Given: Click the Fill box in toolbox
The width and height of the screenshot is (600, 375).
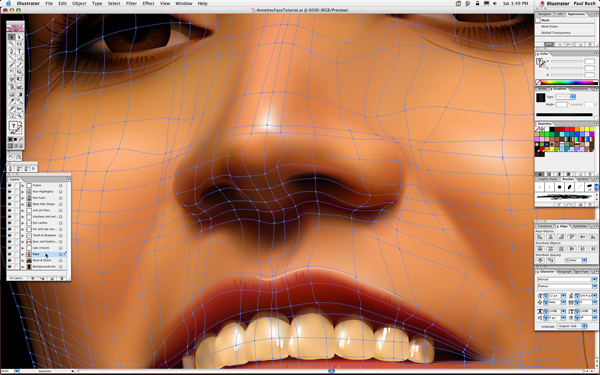Looking at the screenshot, I should (13, 125).
